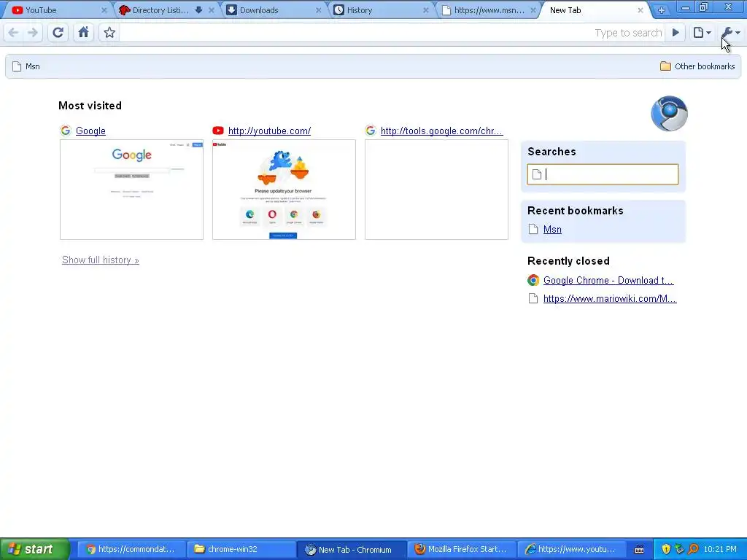
Task: Open a new tab with plus button
Action: pyautogui.click(x=661, y=10)
